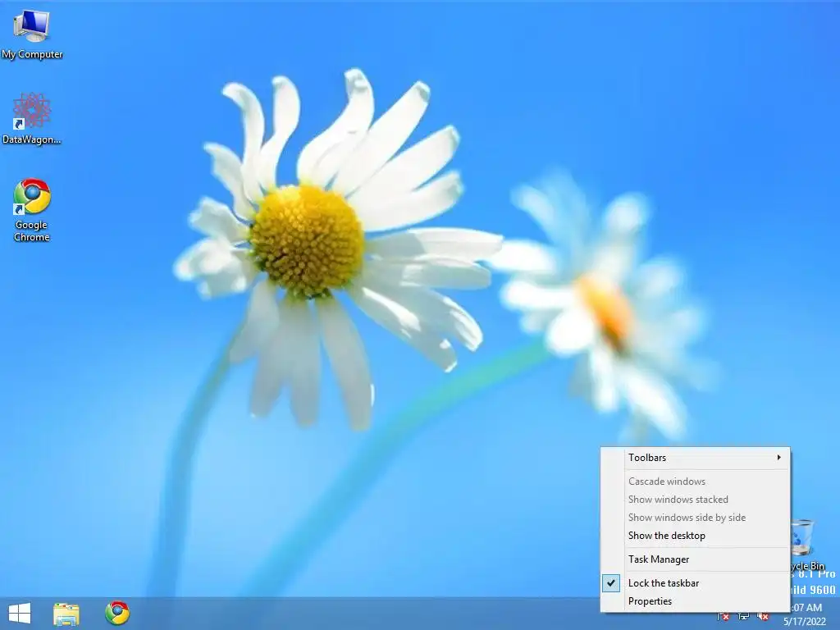Click the Show windows stacked entry
840x630 pixels.
[x=695, y=500]
